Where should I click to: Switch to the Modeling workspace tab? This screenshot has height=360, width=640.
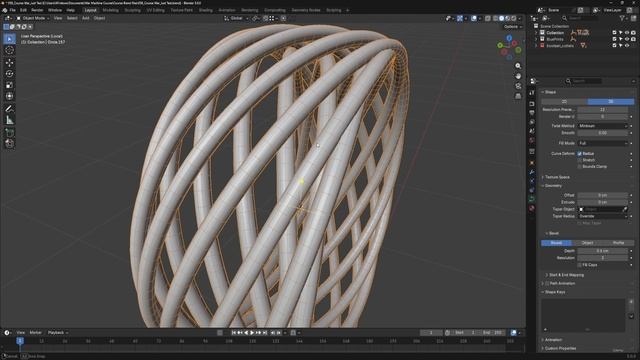pos(110,10)
